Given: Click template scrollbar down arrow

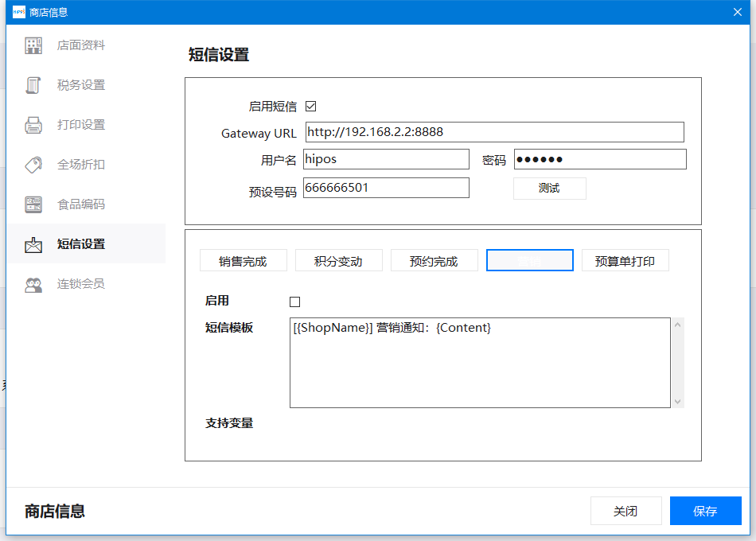Looking at the screenshot, I should click(x=677, y=401).
